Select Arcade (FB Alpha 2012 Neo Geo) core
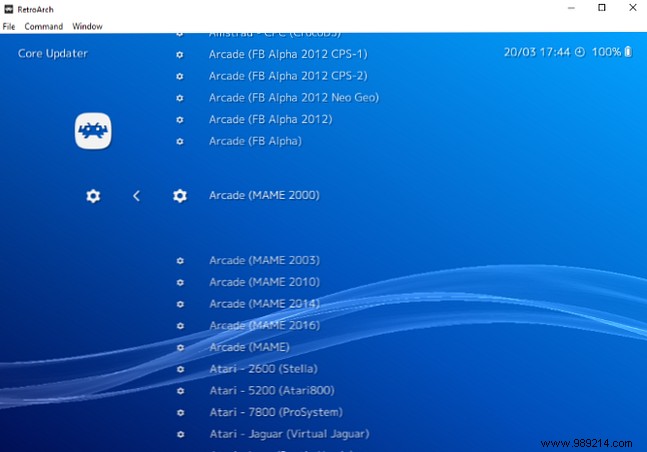Screen dimensions: 647x452 point(294,97)
